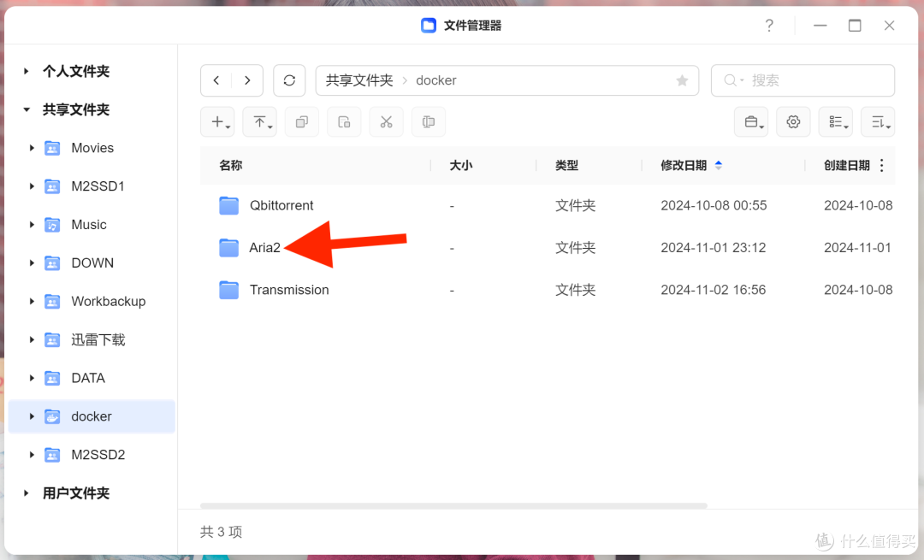Click the 共享文件夹 breadcrumb link
The height and width of the screenshot is (560, 924).
(x=358, y=80)
